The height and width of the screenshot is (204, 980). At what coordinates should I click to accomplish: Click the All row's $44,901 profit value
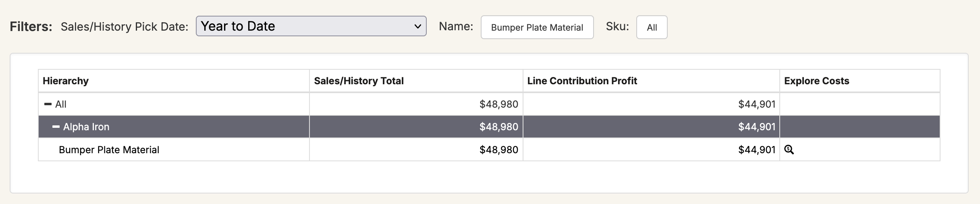(x=757, y=104)
